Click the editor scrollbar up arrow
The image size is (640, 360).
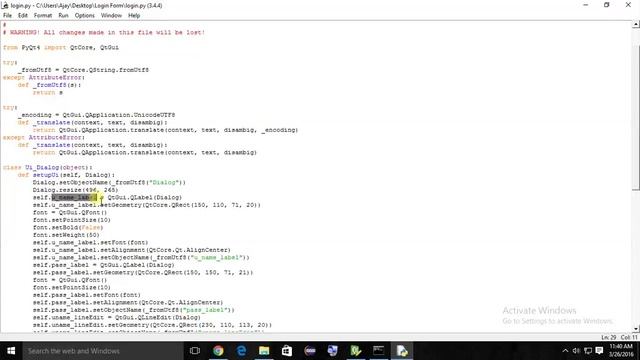(636, 24)
